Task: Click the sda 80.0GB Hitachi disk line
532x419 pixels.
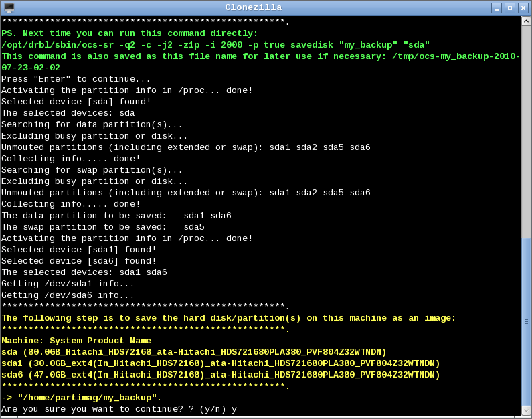Action: (194, 352)
